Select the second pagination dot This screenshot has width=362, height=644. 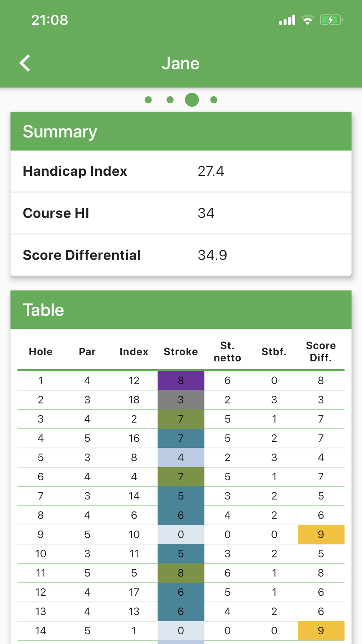pyautogui.click(x=170, y=99)
